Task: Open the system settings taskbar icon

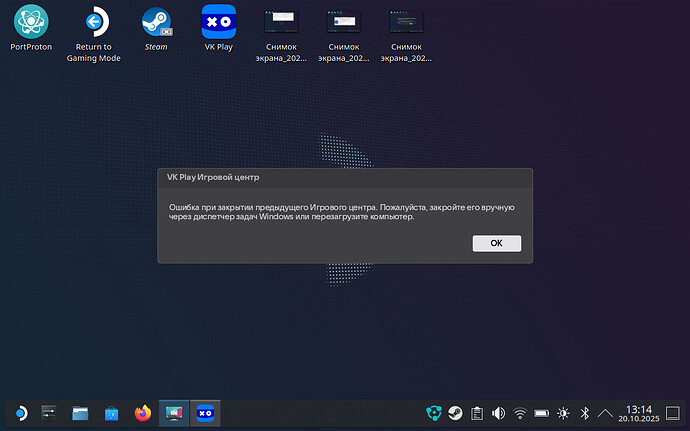Action: [50, 412]
